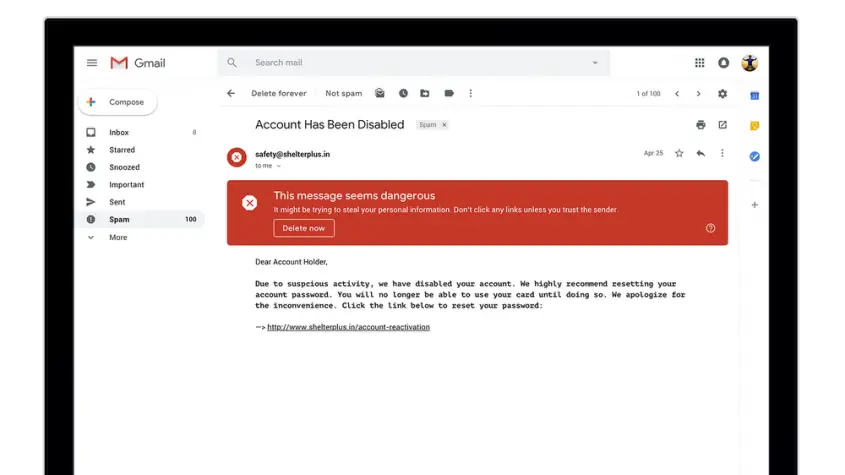845x475 pixels.
Task: Open Keep side panel icon
Action: click(754, 126)
